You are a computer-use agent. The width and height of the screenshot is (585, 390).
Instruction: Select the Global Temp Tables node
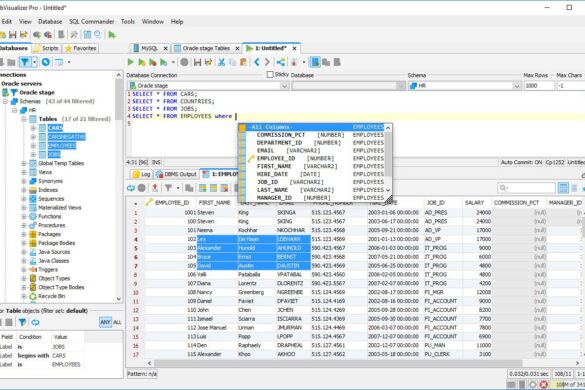61,163
